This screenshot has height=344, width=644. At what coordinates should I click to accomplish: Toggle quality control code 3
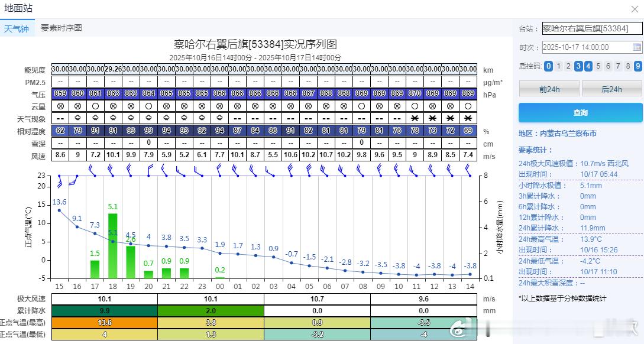(578, 66)
